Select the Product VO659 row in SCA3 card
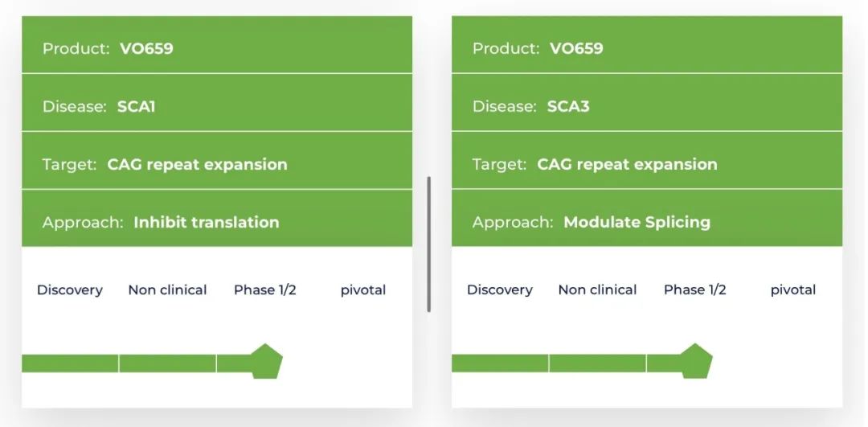 647,44
